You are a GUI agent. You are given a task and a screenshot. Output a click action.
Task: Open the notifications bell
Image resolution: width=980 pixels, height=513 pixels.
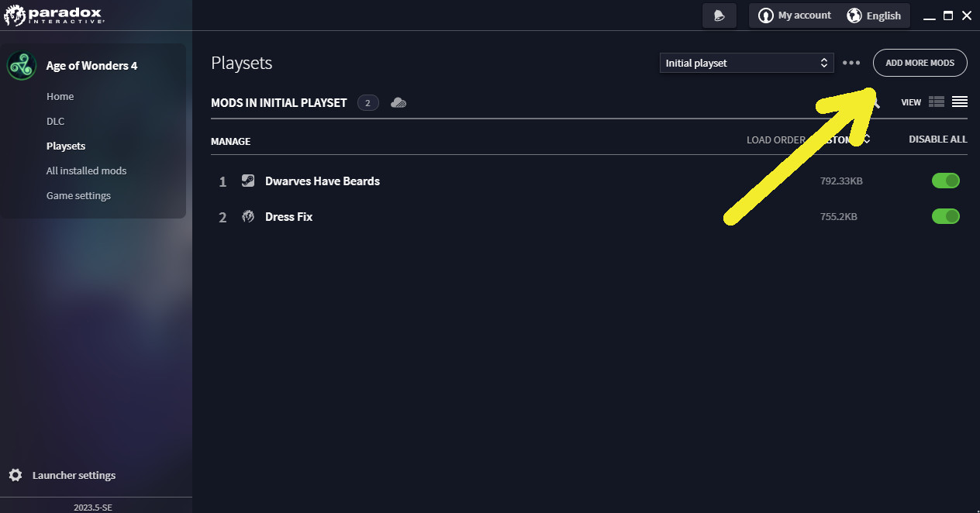point(719,15)
